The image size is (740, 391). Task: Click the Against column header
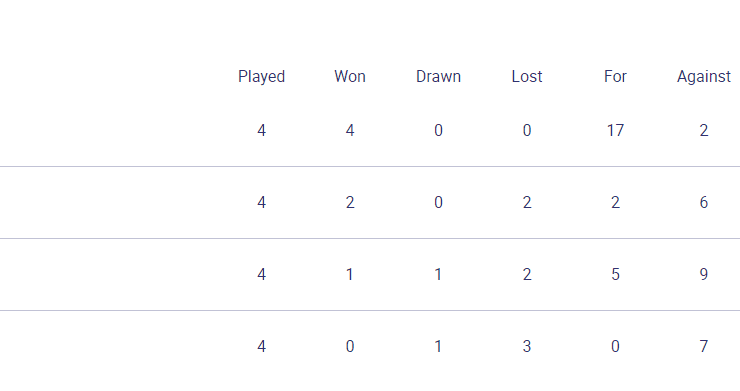click(x=704, y=76)
